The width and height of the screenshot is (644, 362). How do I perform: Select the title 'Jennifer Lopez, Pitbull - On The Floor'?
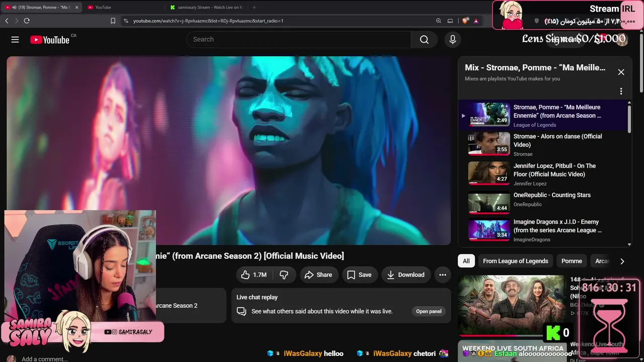coord(554,170)
